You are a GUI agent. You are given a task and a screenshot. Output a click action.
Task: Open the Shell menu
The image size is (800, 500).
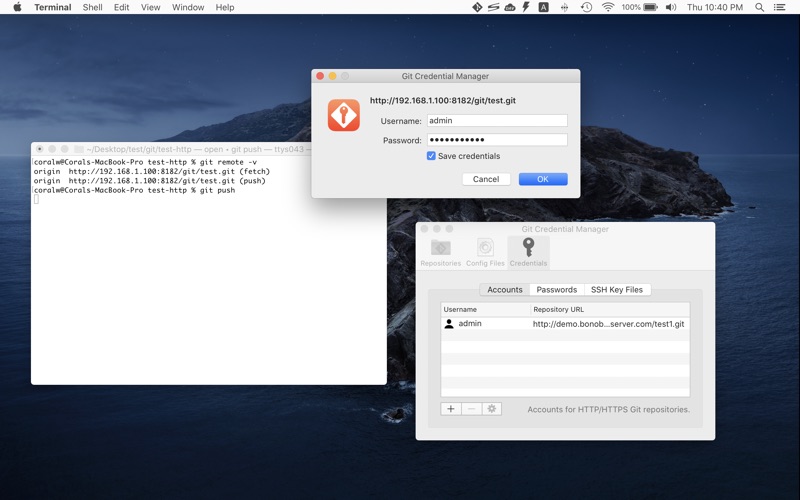pos(92,7)
